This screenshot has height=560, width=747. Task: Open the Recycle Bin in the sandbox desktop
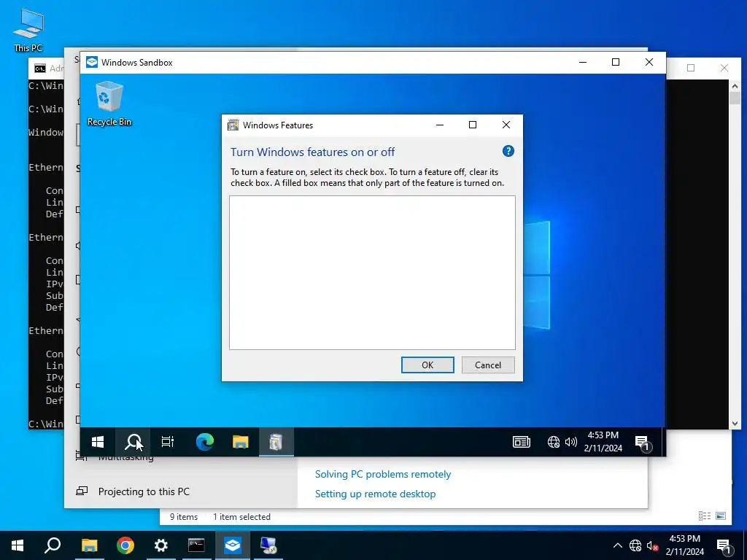coord(109,104)
